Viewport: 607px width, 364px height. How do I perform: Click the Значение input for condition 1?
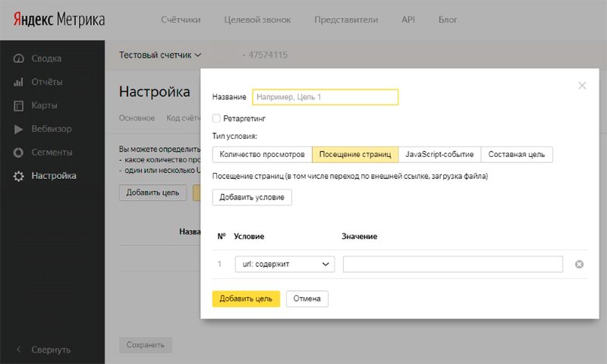pos(452,264)
